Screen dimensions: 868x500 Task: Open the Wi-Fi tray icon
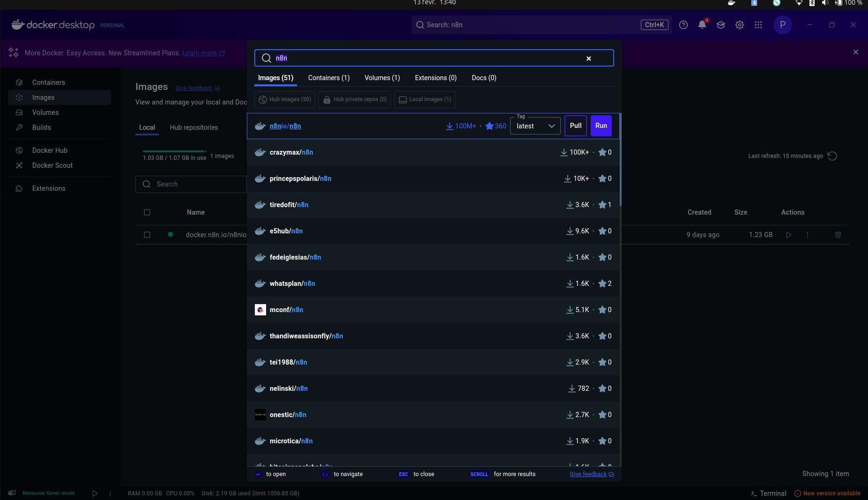[x=799, y=3]
